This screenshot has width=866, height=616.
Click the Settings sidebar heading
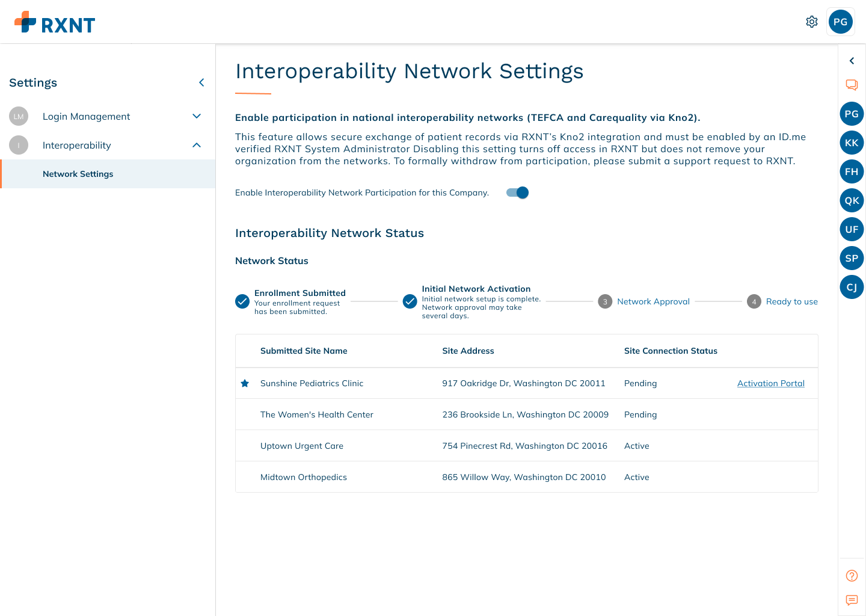coord(33,82)
